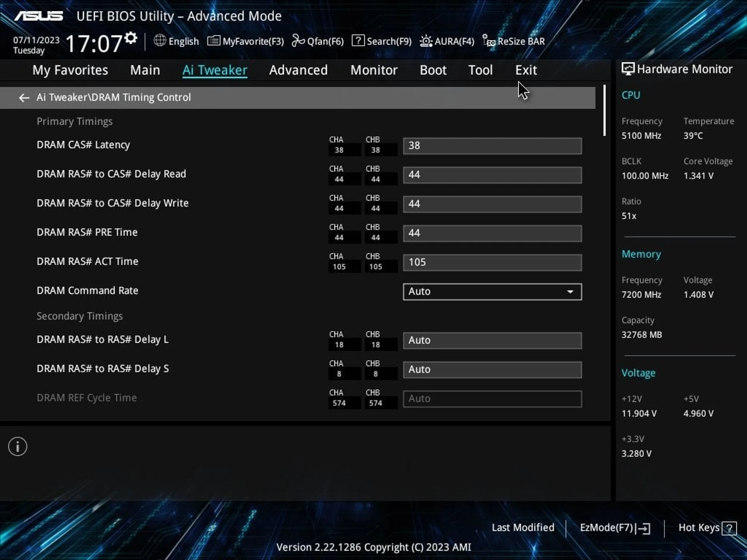Click MyFavorite(F3) label
This screenshot has height=560, width=747.
pos(253,41)
